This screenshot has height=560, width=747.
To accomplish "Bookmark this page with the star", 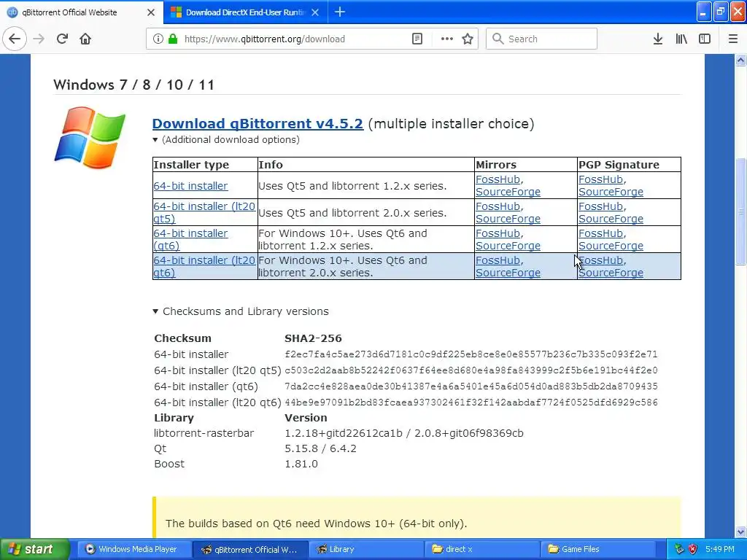I will [468, 39].
